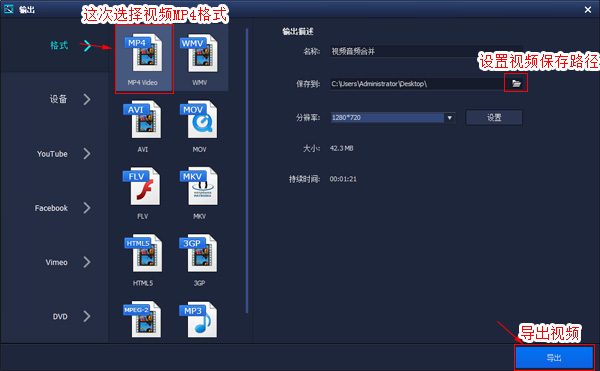600x371 pixels.
Task: Click the 大小 size label
Action: 311,148
